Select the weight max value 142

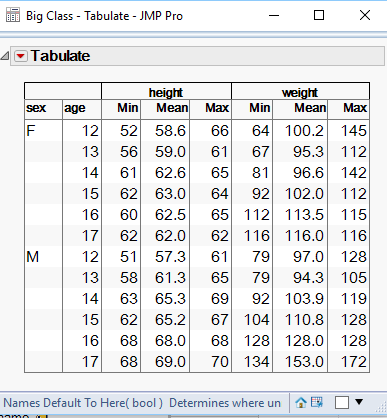pyautogui.click(x=354, y=173)
